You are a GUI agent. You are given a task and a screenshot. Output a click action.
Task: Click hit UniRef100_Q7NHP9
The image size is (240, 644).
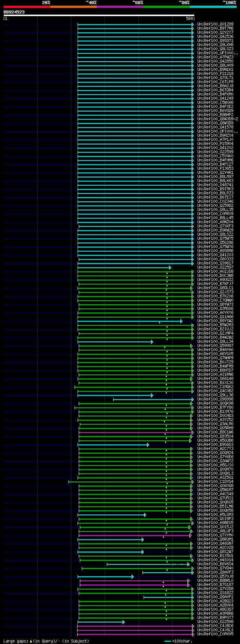point(215,358)
